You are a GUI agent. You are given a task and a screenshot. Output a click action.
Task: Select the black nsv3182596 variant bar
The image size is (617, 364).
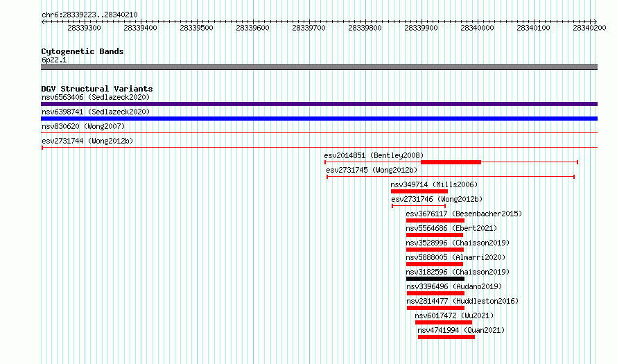click(435, 279)
